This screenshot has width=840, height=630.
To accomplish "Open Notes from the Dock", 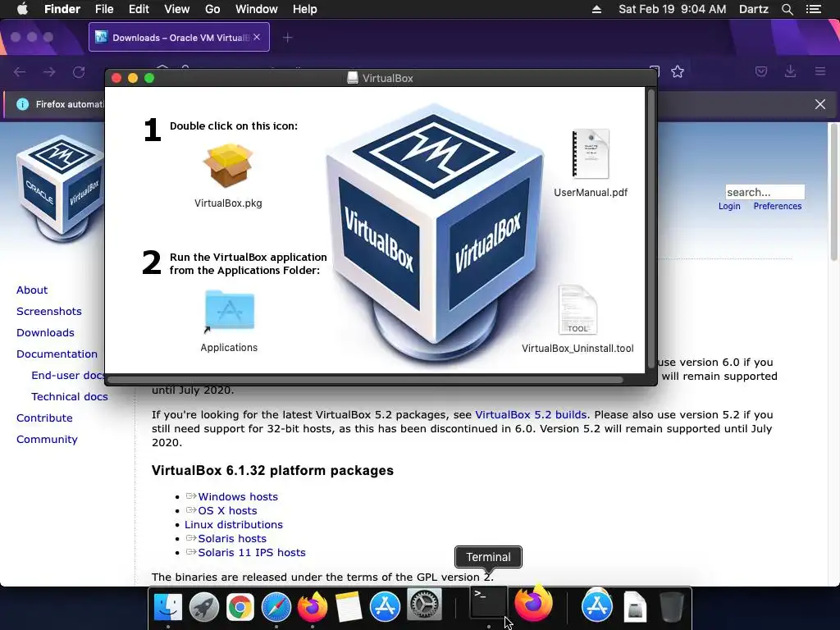I will (348, 606).
